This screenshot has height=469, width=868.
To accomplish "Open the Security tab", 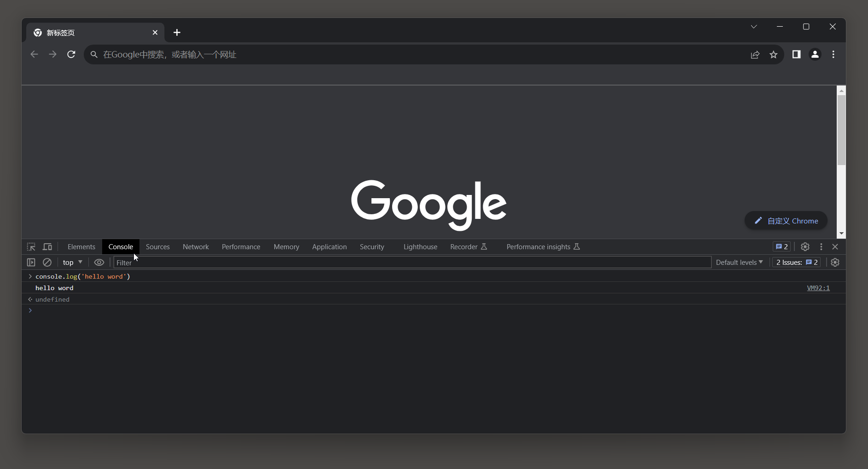I will click(372, 247).
